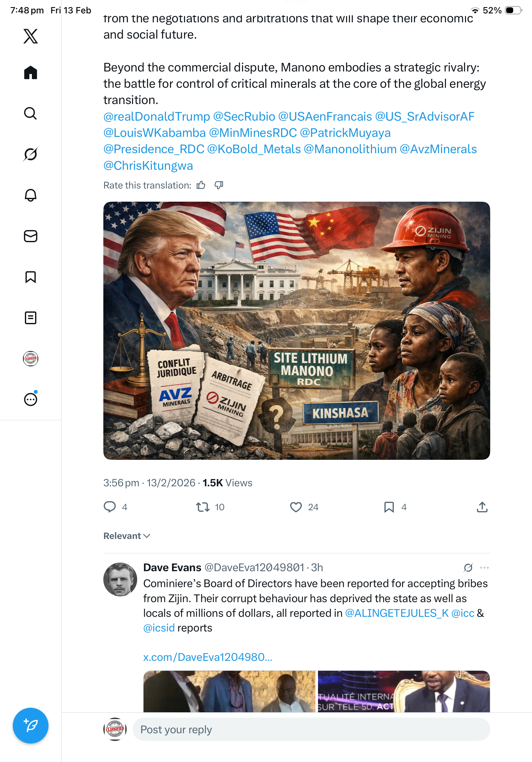The height and width of the screenshot is (762, 532).
Task: Open the Lists icon in sidebar
Action: point(31,318)
